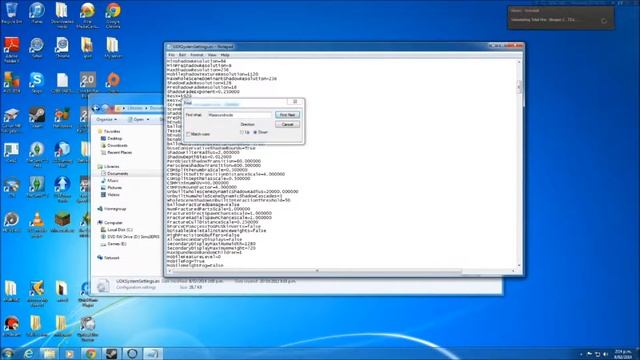
Task: Click the SecondaryDisplayMaximumHeight=720 line
Action: tap(211, 248)
